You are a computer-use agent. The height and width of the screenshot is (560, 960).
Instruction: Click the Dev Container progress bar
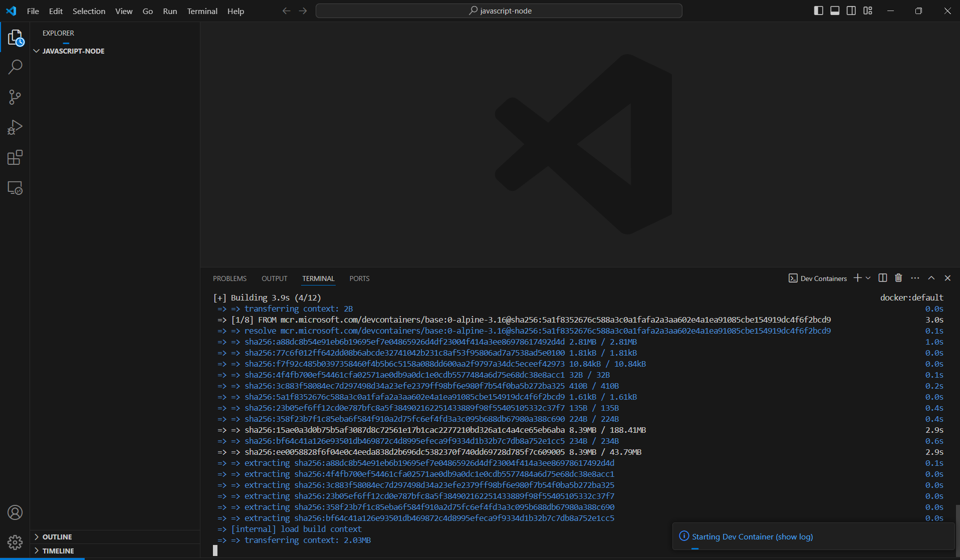[x=695, y=548]
